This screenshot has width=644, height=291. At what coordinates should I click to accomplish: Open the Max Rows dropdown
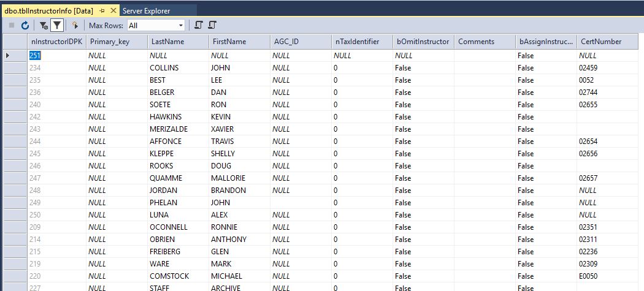(x=181, y=26)
